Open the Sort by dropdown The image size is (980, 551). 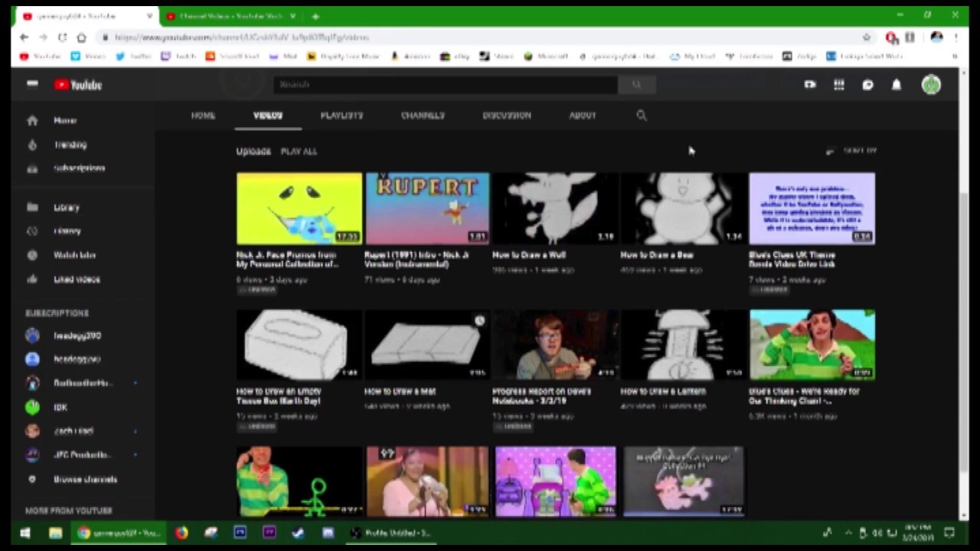[851, 152]
